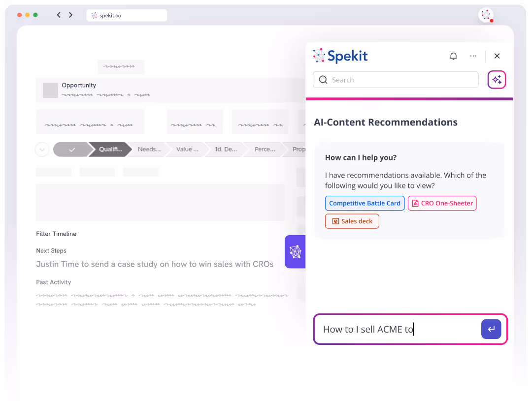Image resolution: width=532 pixels, height=401 pixels.
Task: Click the macOS yellow minimize window button
Action: 28,15
